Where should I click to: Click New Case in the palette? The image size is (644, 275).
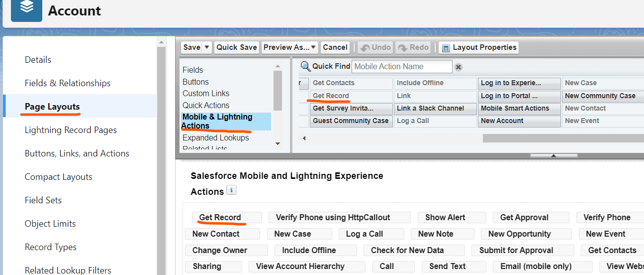(x=603, y=83)
